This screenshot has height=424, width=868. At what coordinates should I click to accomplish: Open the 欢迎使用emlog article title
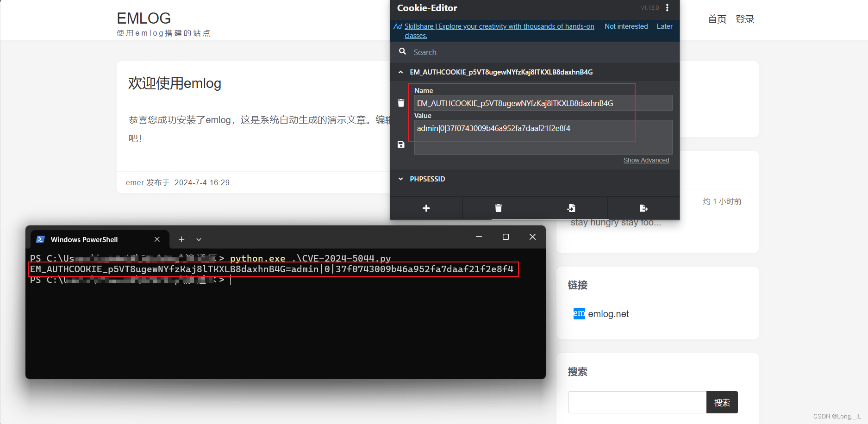click(175, 83)
